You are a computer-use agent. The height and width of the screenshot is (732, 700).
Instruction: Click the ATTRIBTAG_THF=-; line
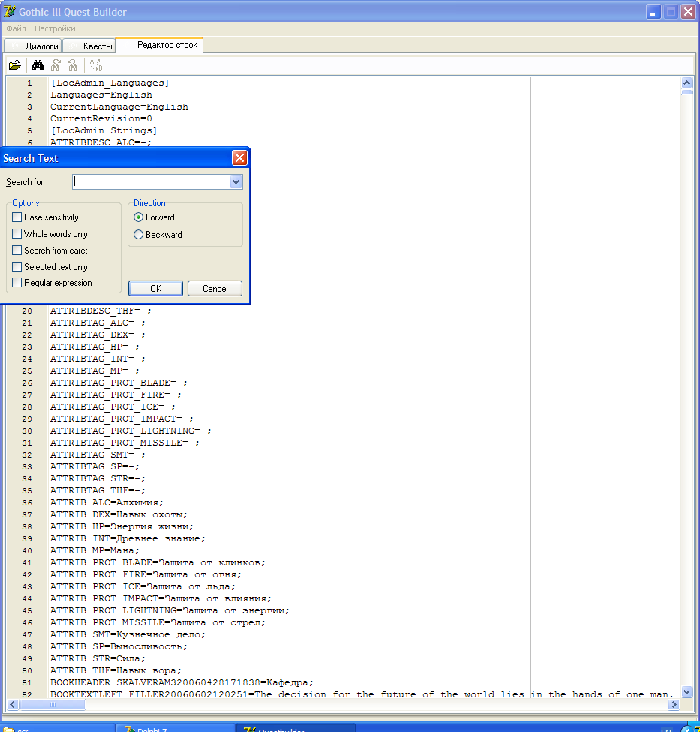click(x=98, y=490)
